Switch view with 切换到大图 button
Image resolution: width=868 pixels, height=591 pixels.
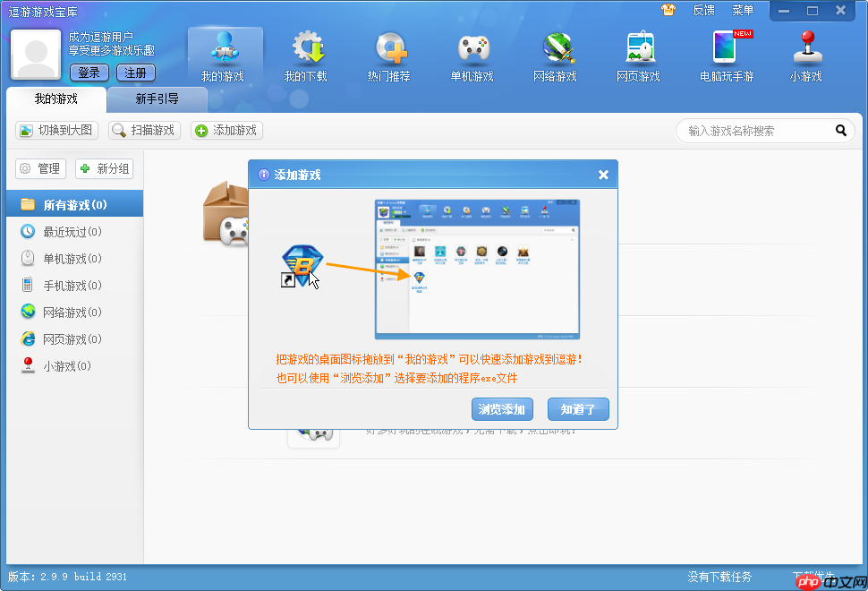point(57,130)
